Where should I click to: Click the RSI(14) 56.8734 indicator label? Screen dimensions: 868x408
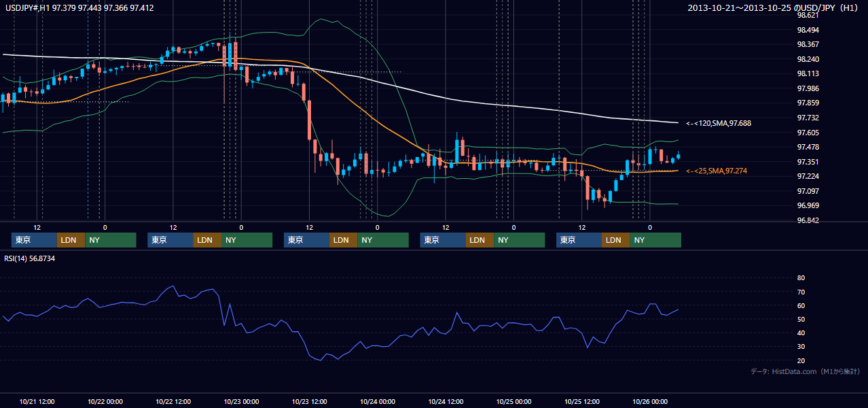[x=29, y=258]
